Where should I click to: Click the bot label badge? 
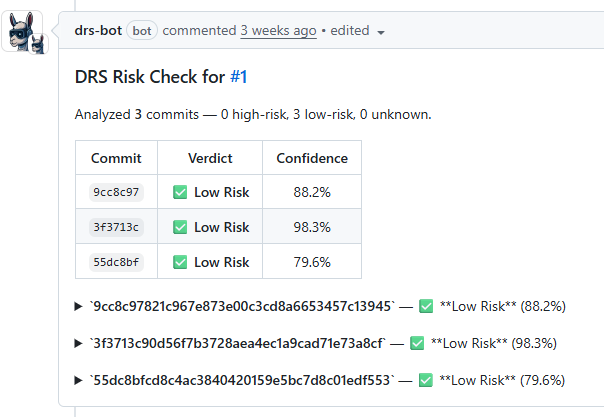(x=142, y=30)
